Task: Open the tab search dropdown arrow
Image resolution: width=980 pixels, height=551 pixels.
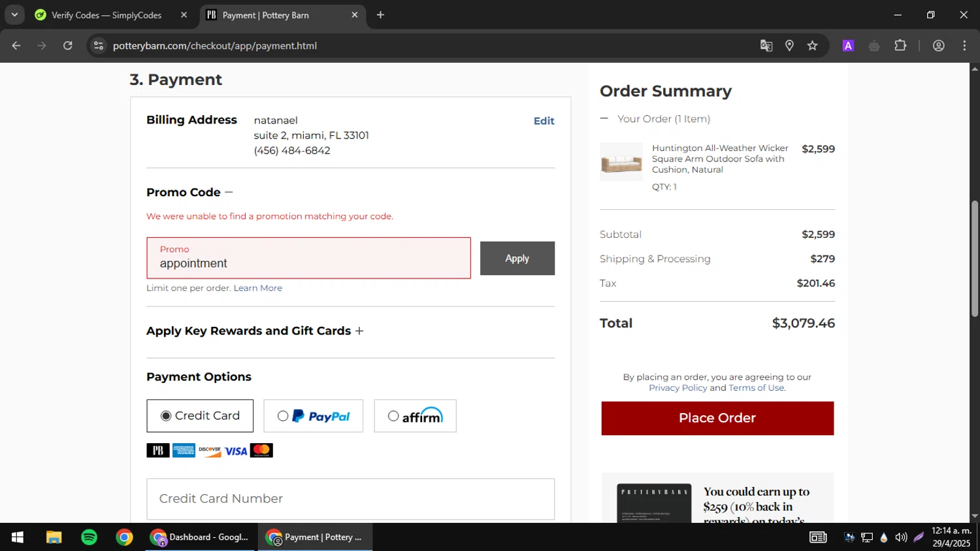Action: click(14, 14)
